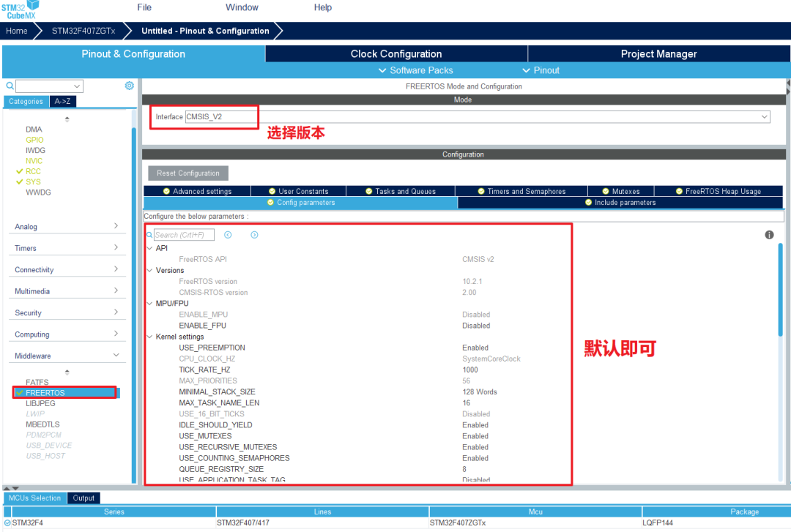
Task: Click the previous search result arrow icon
Action: pos(228,235)
